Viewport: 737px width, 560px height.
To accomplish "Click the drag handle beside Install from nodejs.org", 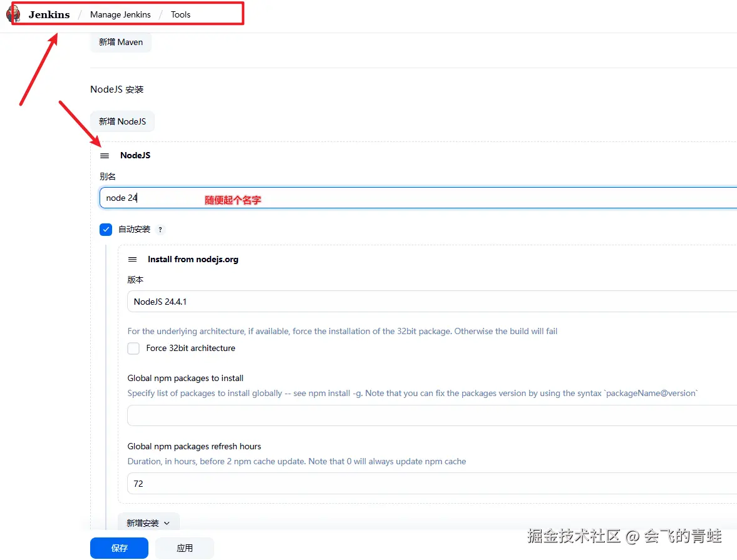I will point(133,259).
